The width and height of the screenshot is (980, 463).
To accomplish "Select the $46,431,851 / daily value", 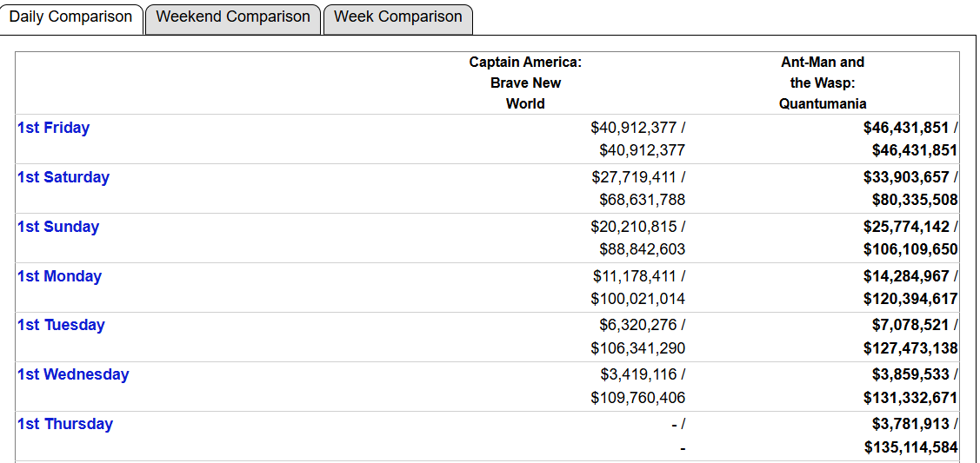I will point(910,128).
